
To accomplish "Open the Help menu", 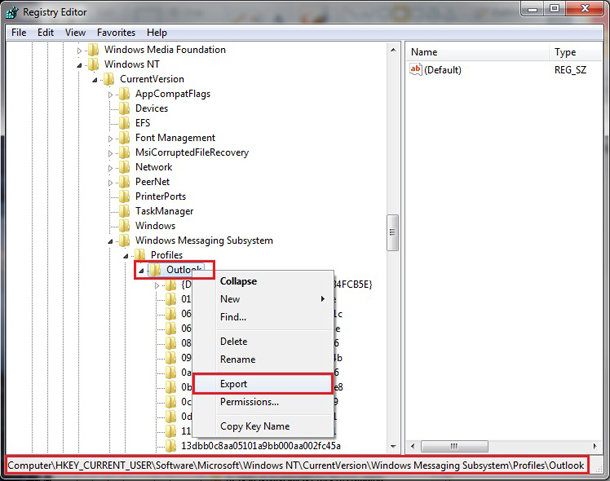I will tap(157, 32).
